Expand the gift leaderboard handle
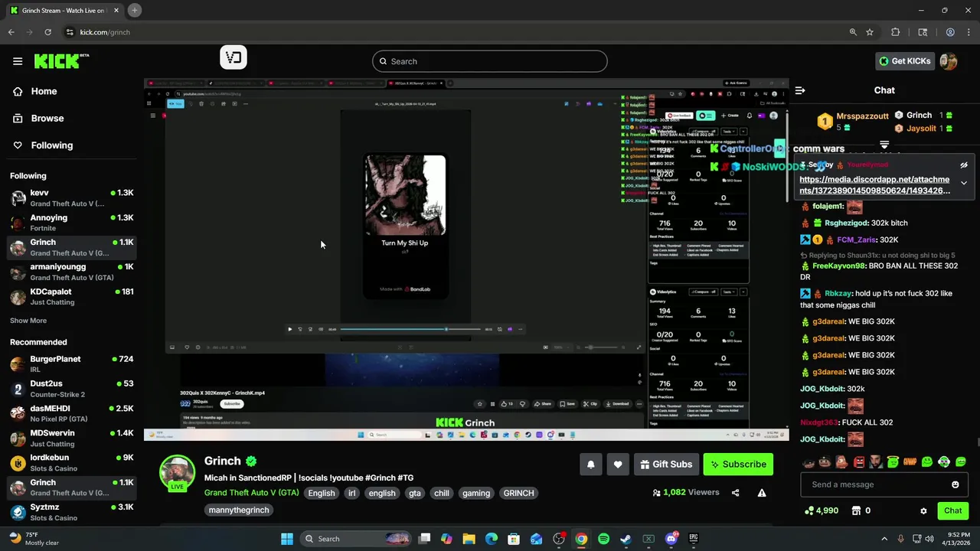980x551 pixels. pos(884,144)
